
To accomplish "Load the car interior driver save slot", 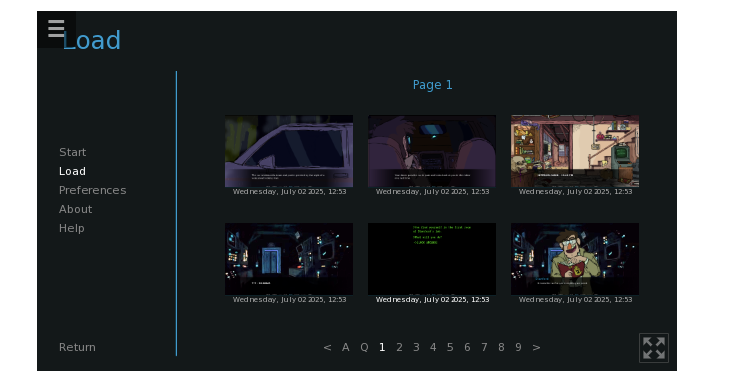I will tap(432, 155).
